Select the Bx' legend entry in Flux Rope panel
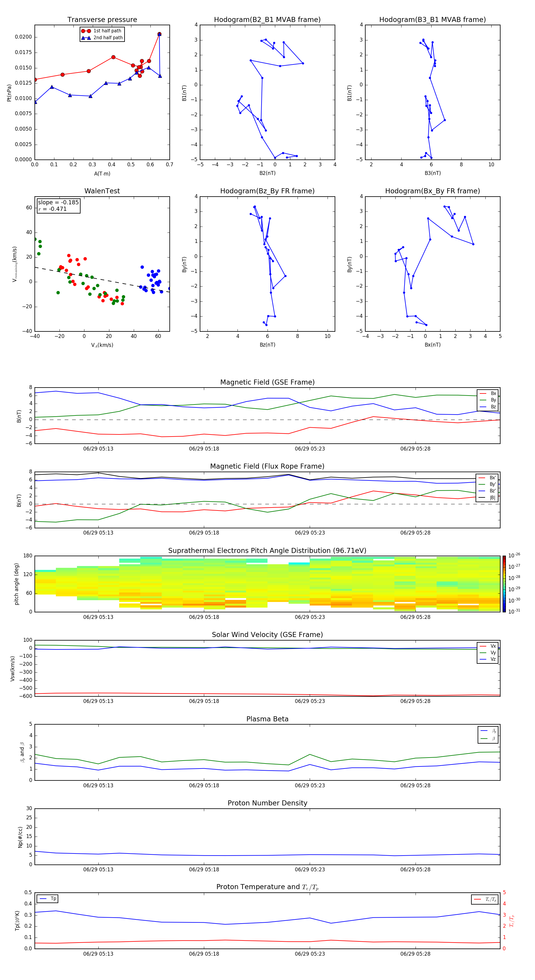 tap(487, 478)
